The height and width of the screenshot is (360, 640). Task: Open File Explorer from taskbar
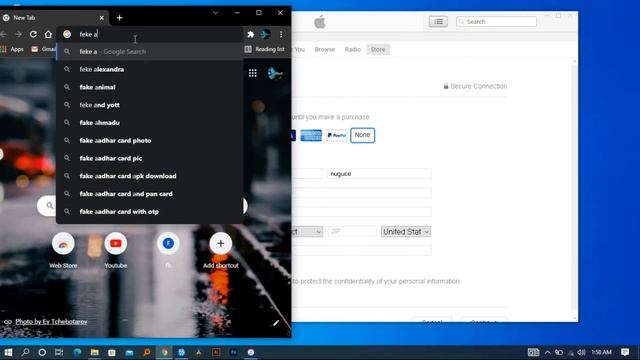(x=94, y=352)
